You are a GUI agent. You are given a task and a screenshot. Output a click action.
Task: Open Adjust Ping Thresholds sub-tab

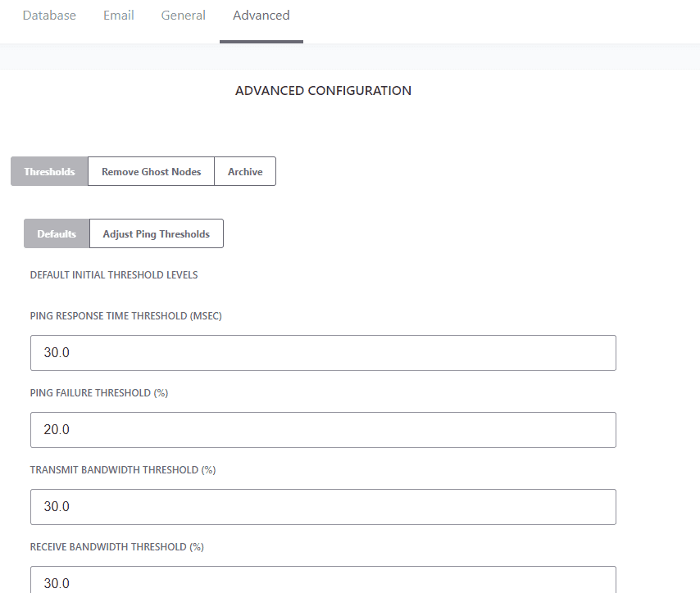[x=157, y=233]
